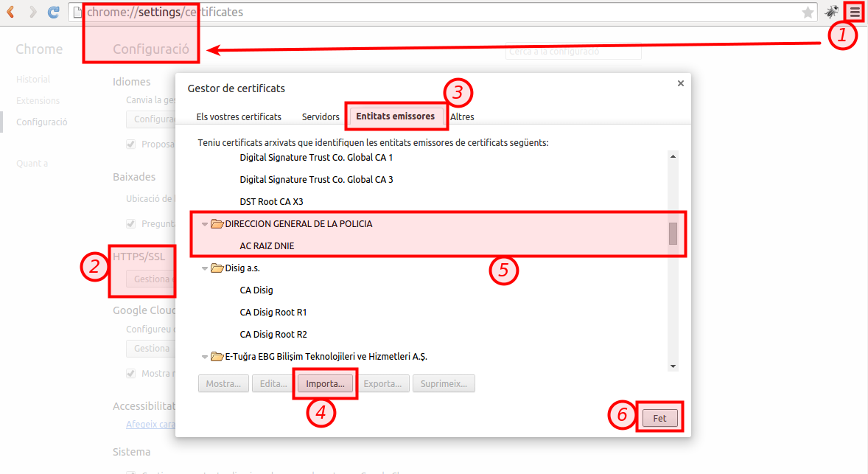Screen dimensions: 868x474
Task: Toggle the checkbox under Baixades
Action: pyautogui.click(x=131, y=223)
